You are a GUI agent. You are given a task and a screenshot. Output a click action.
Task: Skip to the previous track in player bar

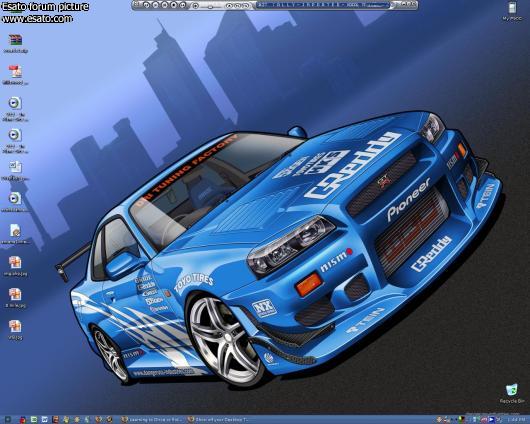point(147,5)
